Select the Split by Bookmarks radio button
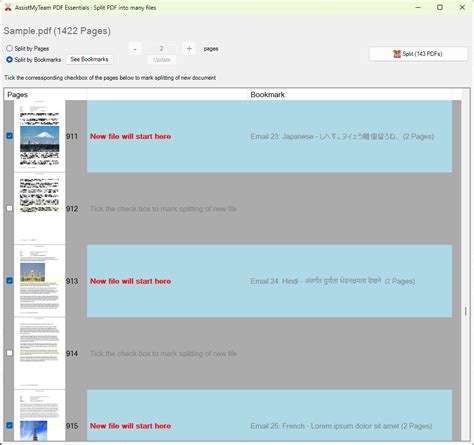 [9, 60]
